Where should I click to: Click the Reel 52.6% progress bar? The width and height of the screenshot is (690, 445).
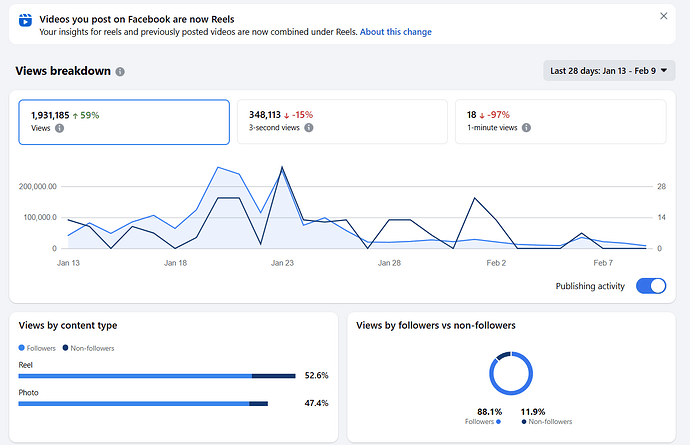coord(157,376)
